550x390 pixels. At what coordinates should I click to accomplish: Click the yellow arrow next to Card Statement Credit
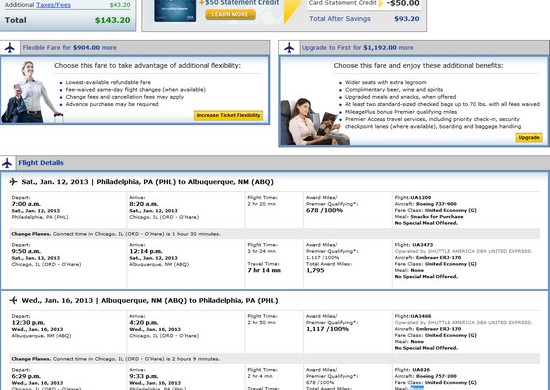coord(380,4)
